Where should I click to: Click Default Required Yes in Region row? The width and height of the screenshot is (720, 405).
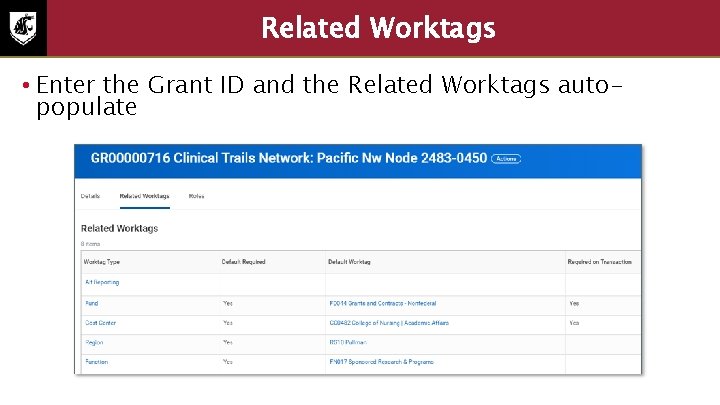click(x=228, y=343)
